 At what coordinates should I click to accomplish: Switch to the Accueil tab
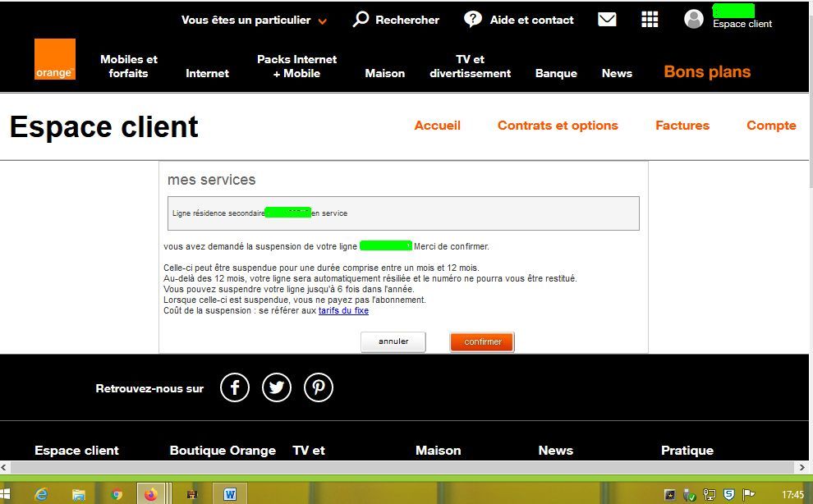coord(437,126)
